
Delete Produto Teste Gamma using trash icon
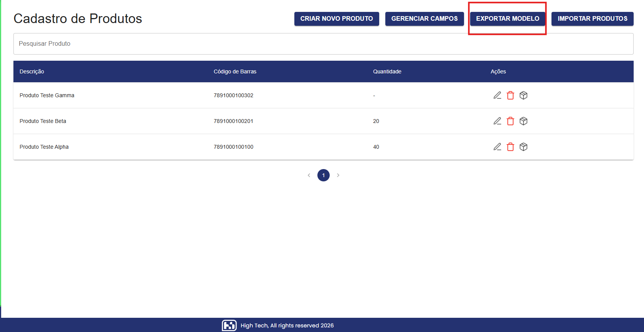510,95
